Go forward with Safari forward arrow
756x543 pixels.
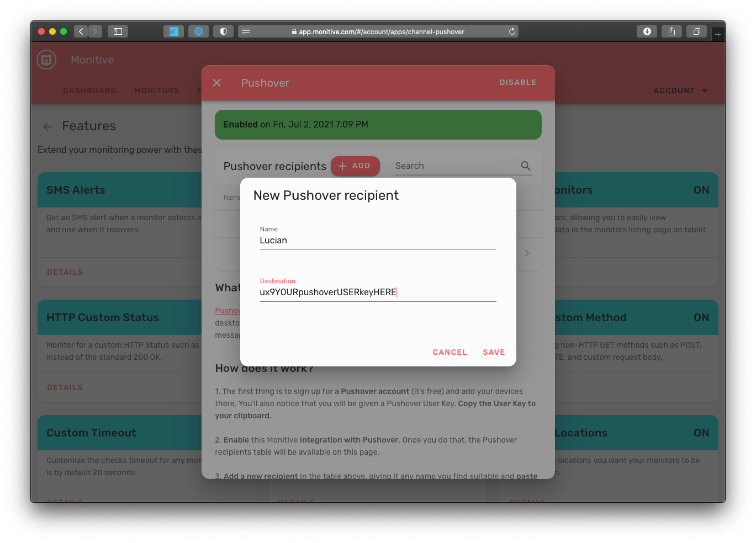(x=95, y=31)
